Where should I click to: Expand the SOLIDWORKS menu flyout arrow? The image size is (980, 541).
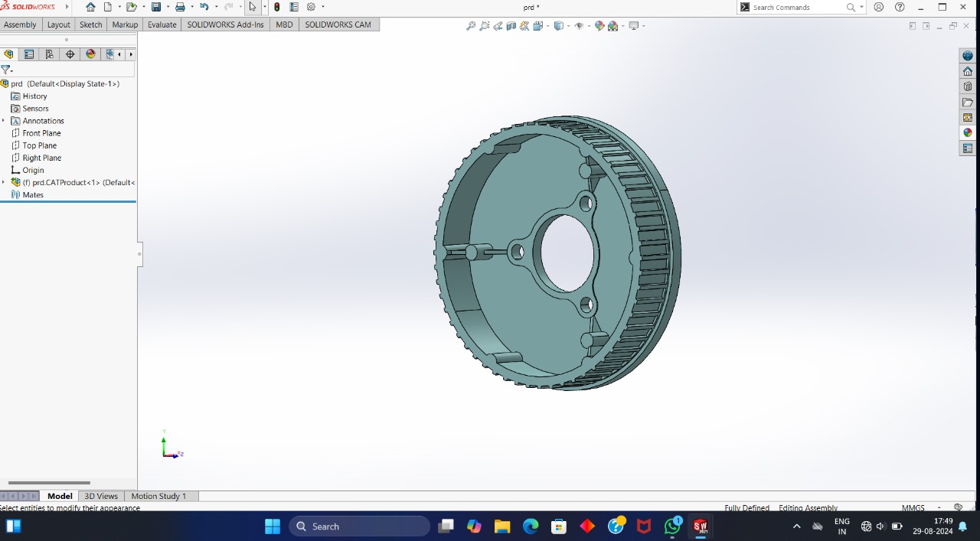coord(67,7)
